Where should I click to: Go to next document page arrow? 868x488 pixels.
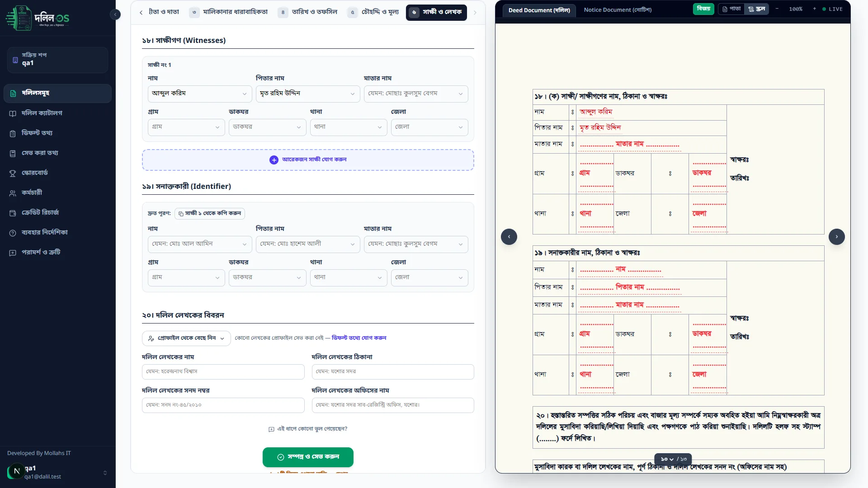pyautogui.click(x=837, y=237)
